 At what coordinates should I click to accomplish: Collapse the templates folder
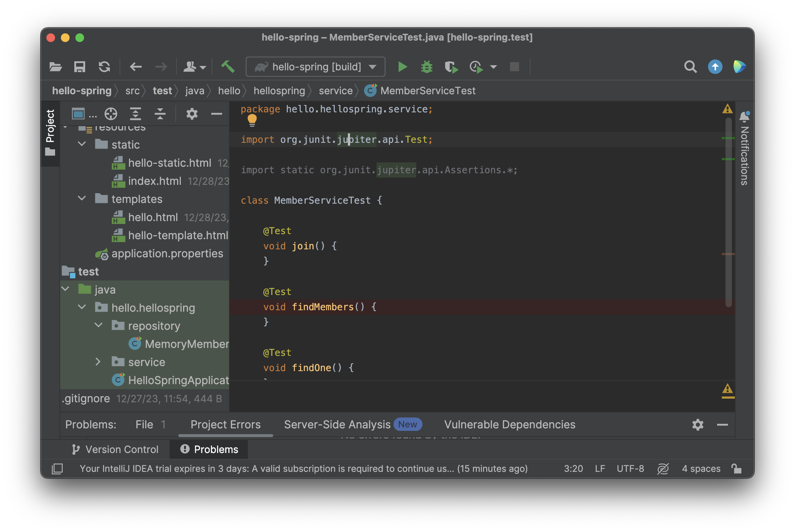82,199
